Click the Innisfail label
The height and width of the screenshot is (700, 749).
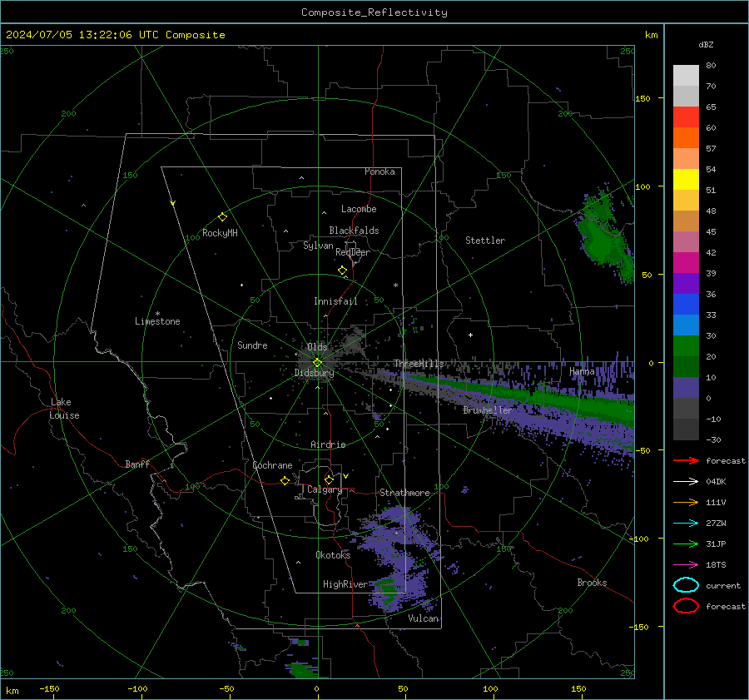coord(335,301)
